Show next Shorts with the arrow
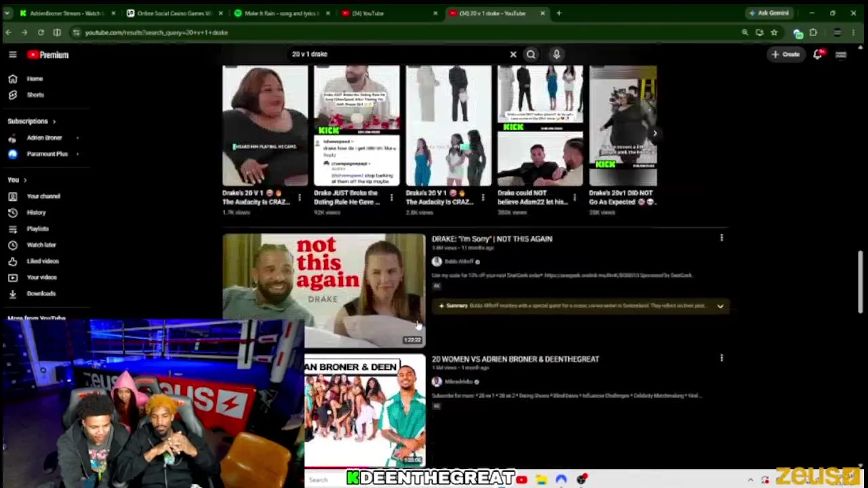868x488 pixels. coord(654,134)
